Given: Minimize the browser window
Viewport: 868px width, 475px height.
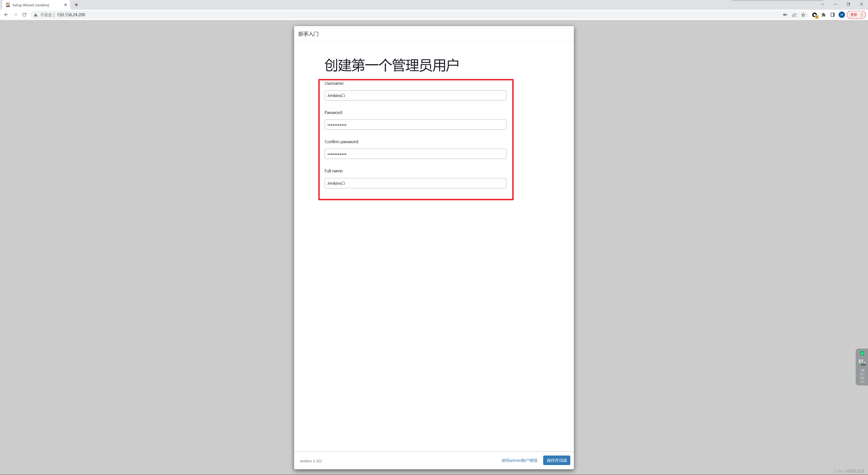Looking at the screenshot, I should click(x=835, y=4).
